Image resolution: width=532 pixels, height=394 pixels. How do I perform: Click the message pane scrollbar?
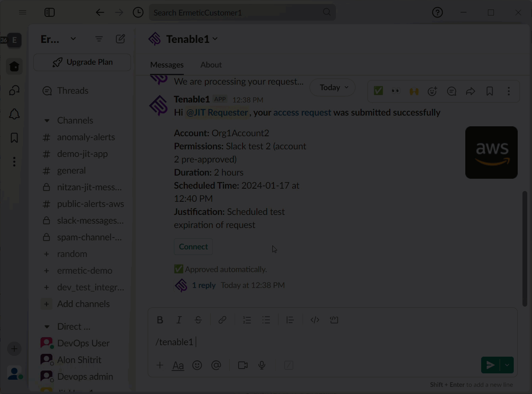tap(525, 249)
